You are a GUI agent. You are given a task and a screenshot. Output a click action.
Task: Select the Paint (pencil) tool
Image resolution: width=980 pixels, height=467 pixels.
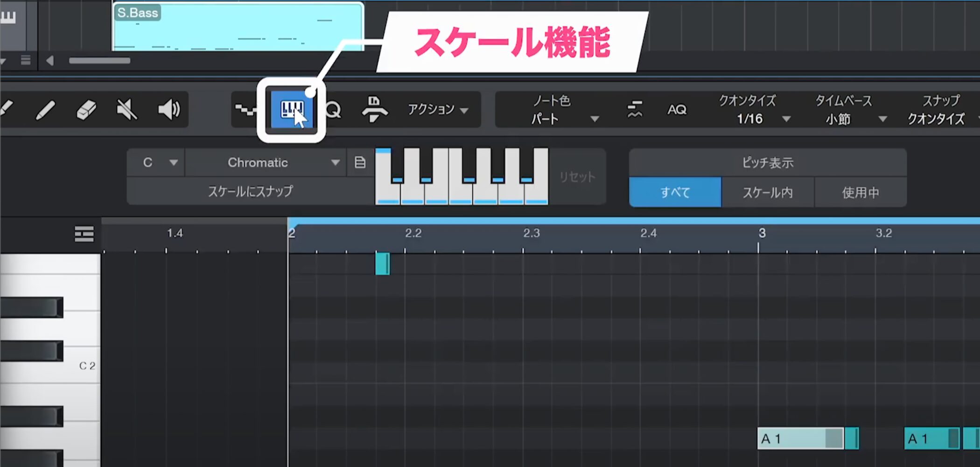[46, 110]
